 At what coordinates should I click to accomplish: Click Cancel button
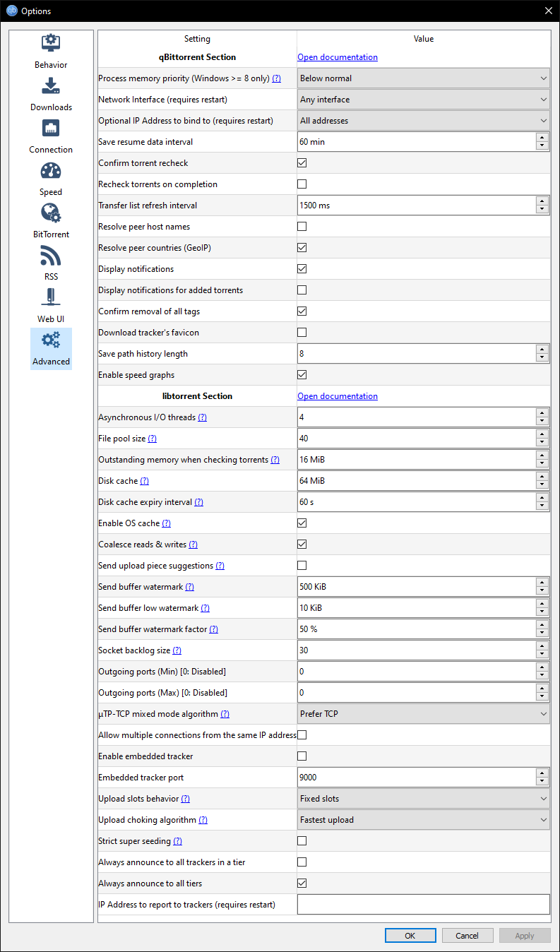tap(467, 935)
